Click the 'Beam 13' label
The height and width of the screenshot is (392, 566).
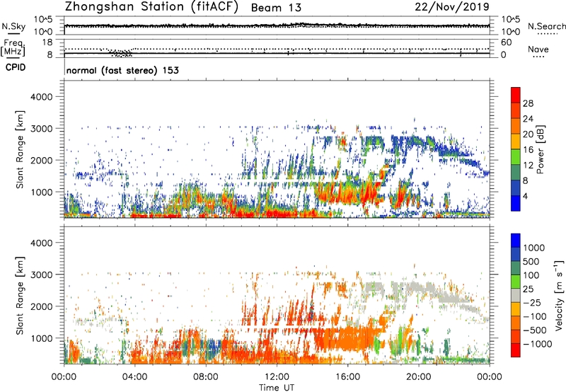[276, 7]
